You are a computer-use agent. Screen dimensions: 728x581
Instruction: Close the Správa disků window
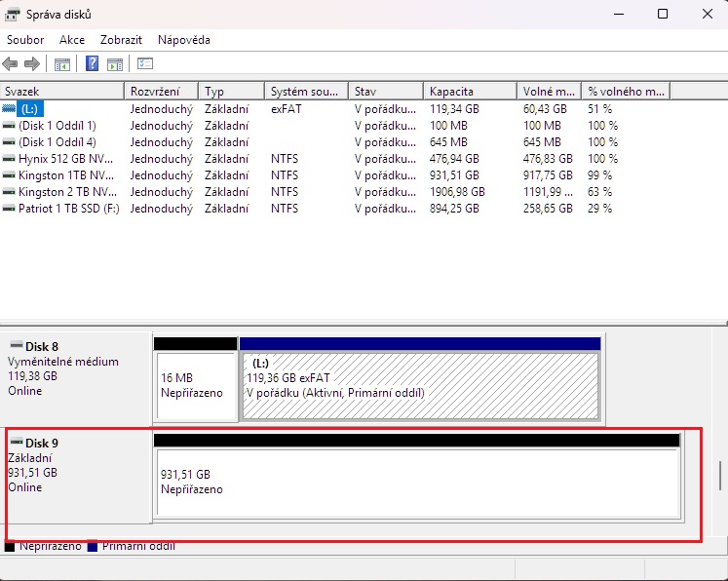point(708,14)
